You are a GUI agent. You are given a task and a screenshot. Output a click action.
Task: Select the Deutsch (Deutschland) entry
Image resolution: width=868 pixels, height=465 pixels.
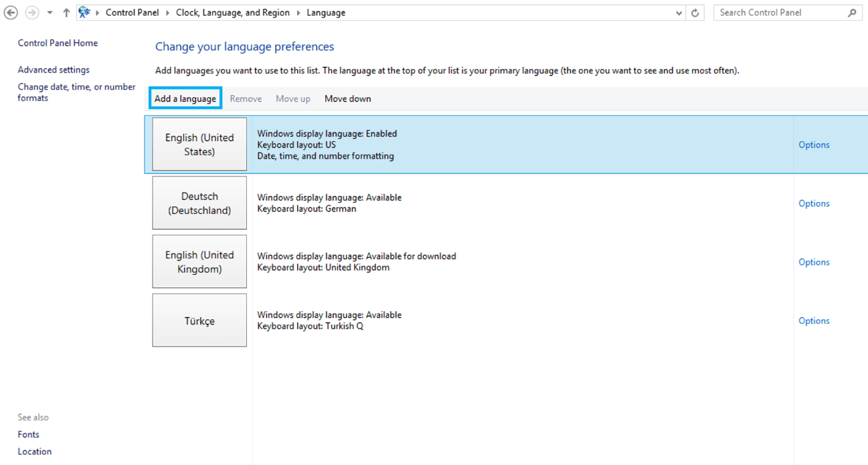199,203
